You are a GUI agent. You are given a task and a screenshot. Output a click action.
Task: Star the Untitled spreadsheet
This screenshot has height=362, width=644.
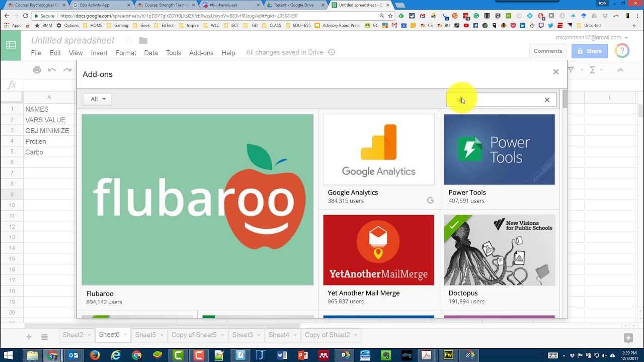coord(130,41)
